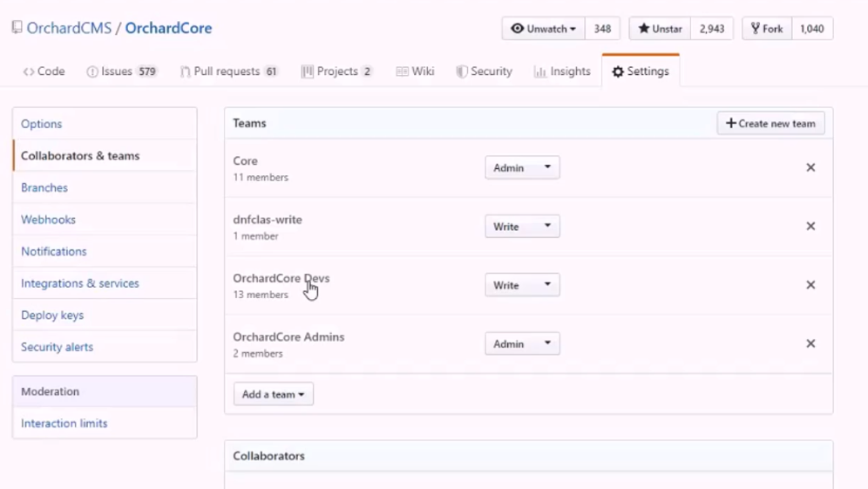Click the fork icon in Fork button
Viewport: 868px width, 489px height.
click(x=755, y=28)
